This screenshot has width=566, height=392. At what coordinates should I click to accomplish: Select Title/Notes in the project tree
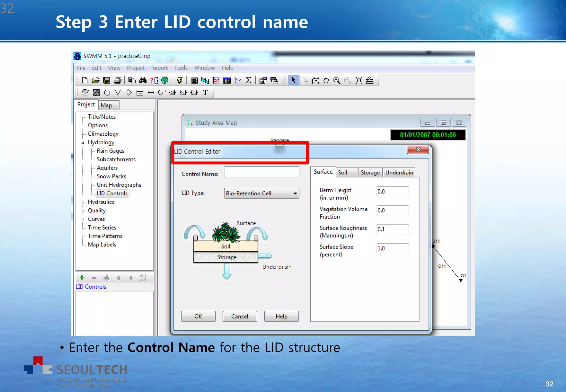(x=102, y=117)
